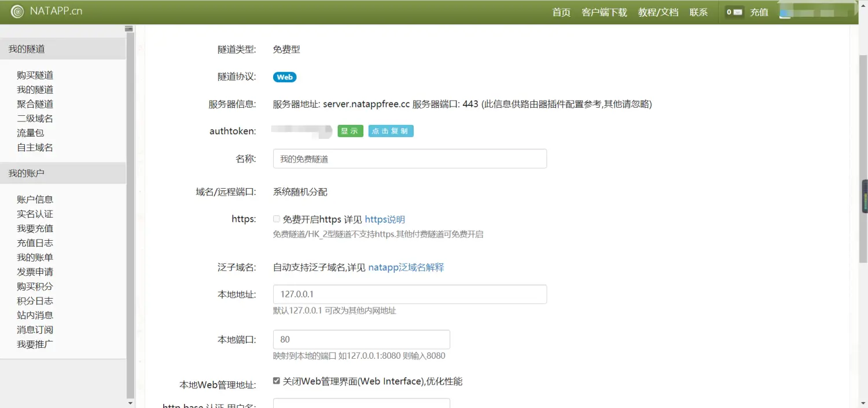Uncheck the close Web management interface checkbox
The image size is (868, 408).
coord(277,381)
